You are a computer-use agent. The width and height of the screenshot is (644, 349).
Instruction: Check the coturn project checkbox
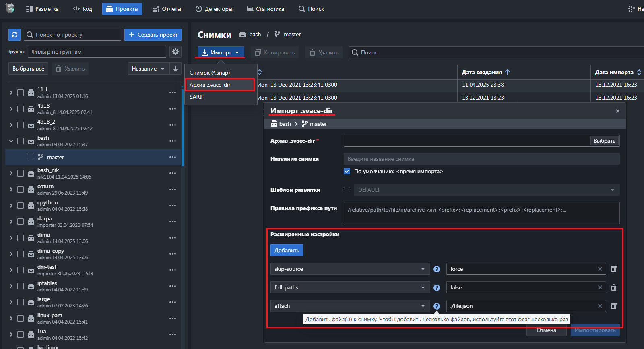click(x=21, y=189)
